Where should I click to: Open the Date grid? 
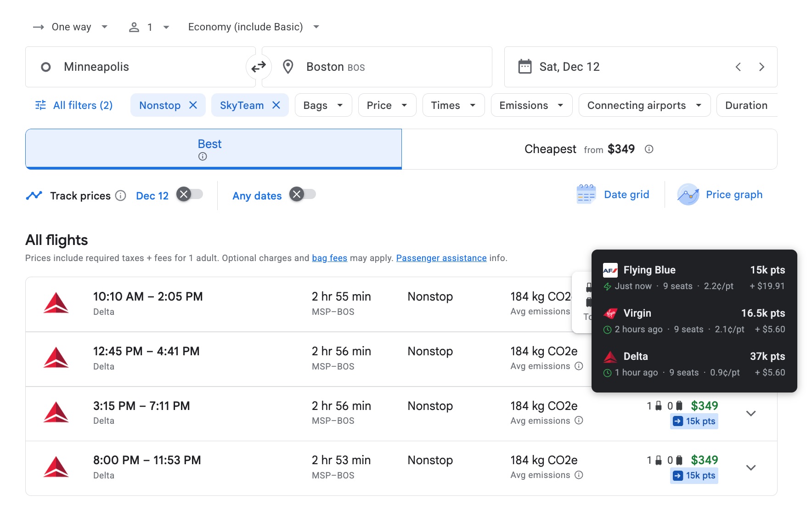(x=613, y=195)
